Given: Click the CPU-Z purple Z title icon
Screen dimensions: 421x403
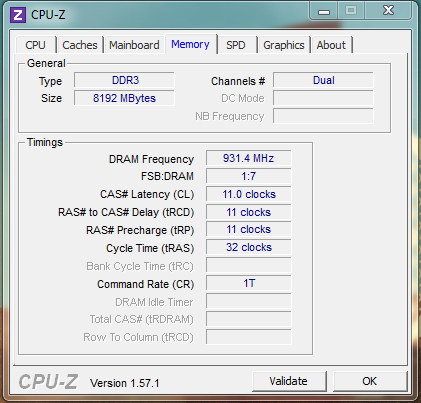Looking at the screenshot, I should (18, 15).
